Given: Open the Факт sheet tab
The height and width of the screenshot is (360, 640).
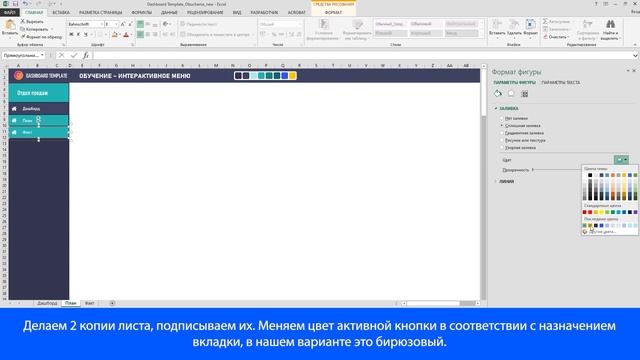Looking at the screenshot, I should click(89, 303).
